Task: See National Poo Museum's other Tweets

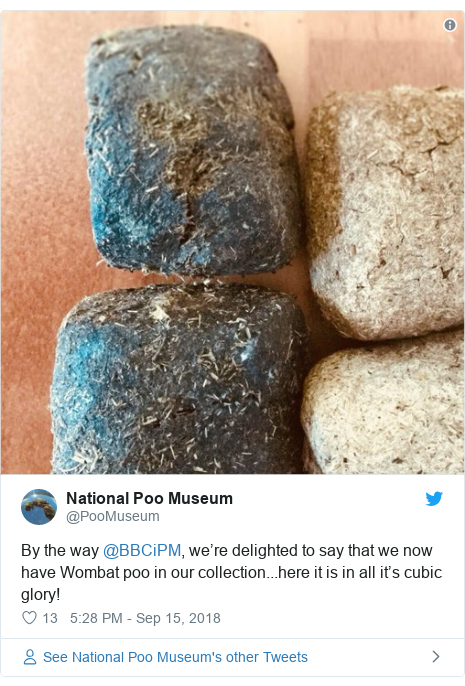Action: click(x=175, y=657)
